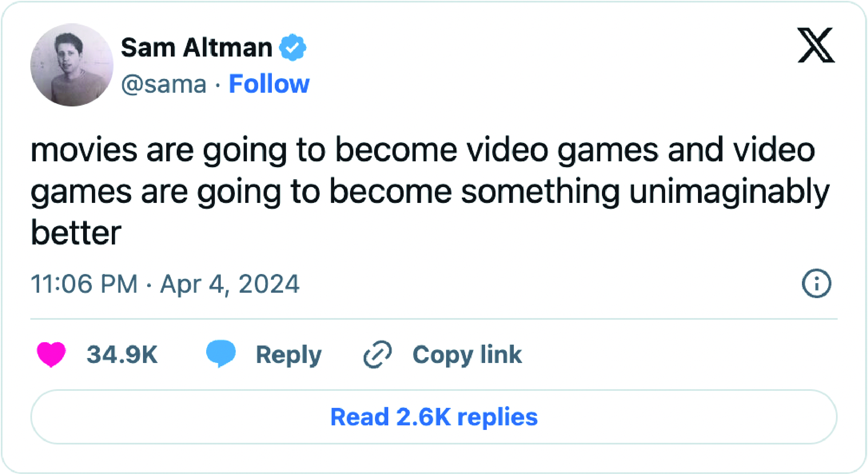Open the @sama handle link
868x474 pixels.
[x=164, y=84]
